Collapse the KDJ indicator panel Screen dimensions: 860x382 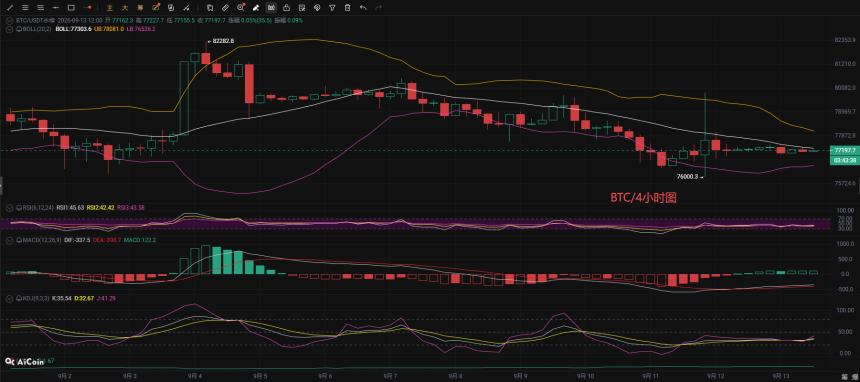click(x=9, y=298)
